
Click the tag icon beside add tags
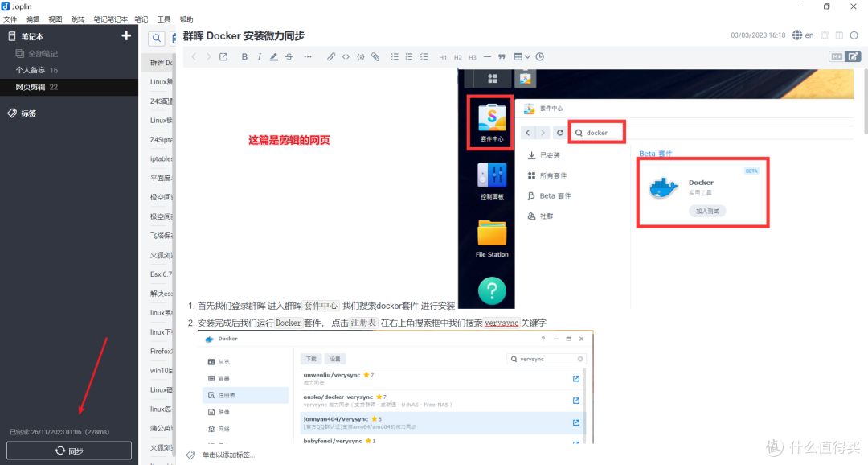point(191,455)
